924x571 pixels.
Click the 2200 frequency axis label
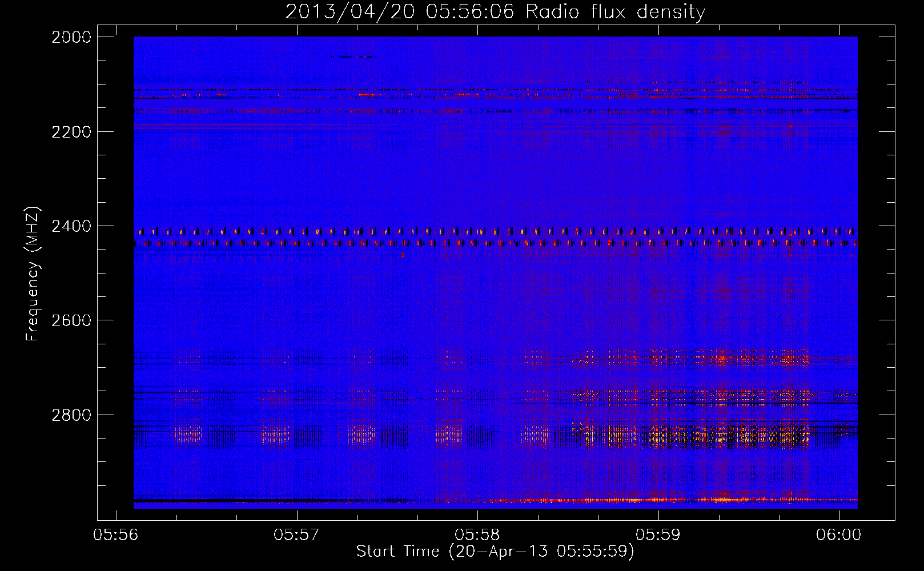pyautogui.click(x=71, y=132)
